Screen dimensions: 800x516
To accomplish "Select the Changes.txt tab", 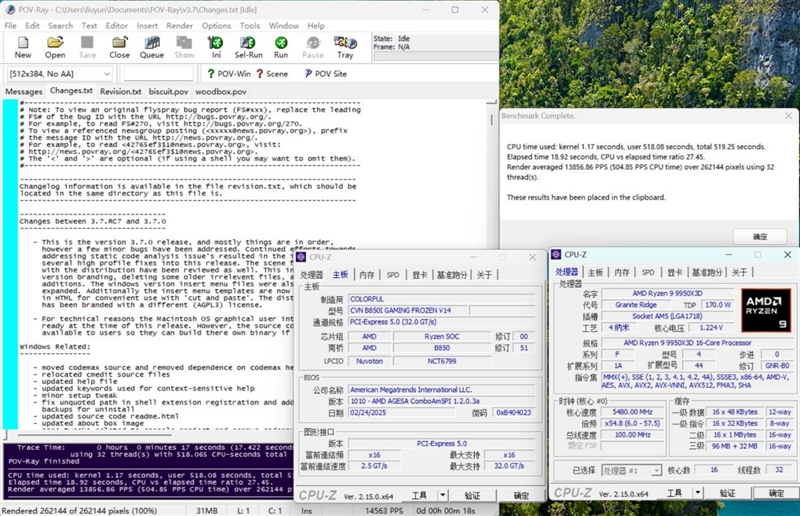I will point(71,90).
